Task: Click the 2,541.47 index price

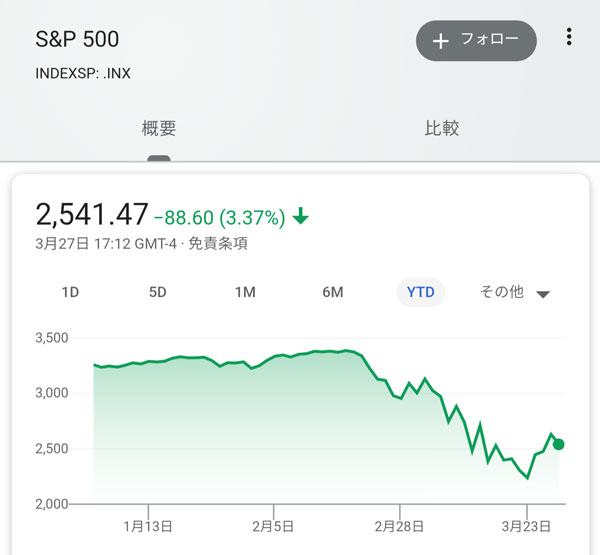Action: coord(92,214)
